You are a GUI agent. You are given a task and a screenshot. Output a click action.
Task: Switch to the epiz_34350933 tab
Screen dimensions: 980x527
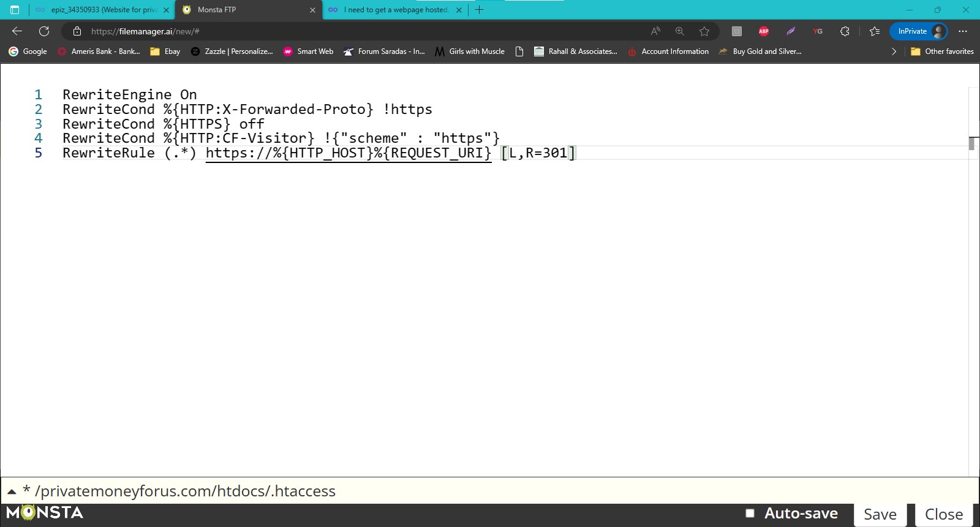[98, 10]
